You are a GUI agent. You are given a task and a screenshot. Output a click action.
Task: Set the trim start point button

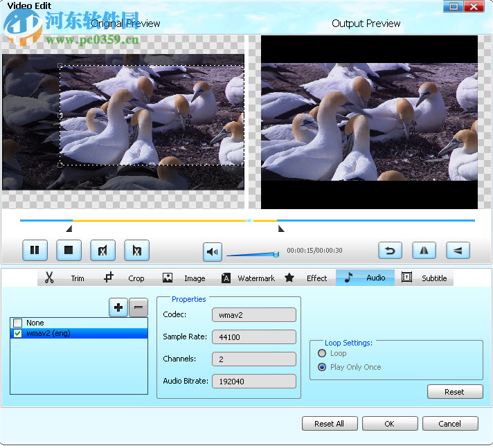tap(102, 250)
